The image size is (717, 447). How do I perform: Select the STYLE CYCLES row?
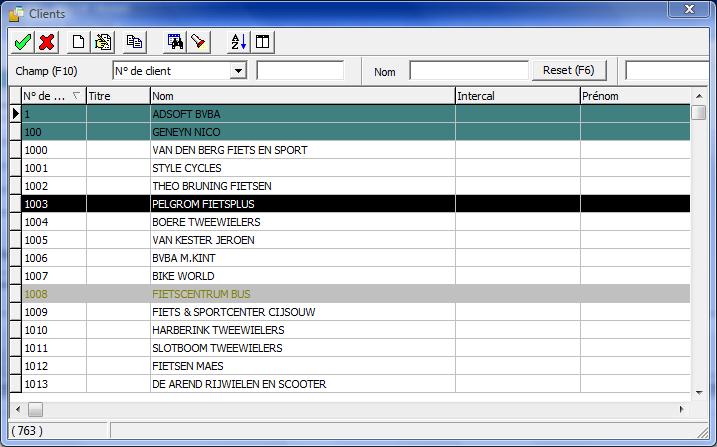coord(356,168)
